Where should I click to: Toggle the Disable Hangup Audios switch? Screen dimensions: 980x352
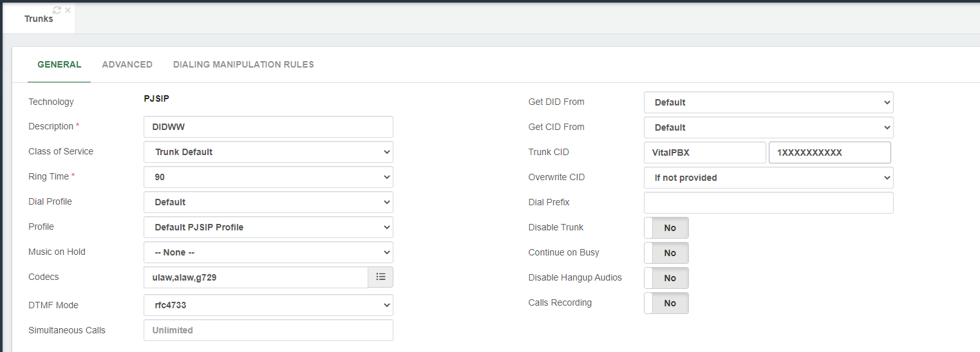666,278
